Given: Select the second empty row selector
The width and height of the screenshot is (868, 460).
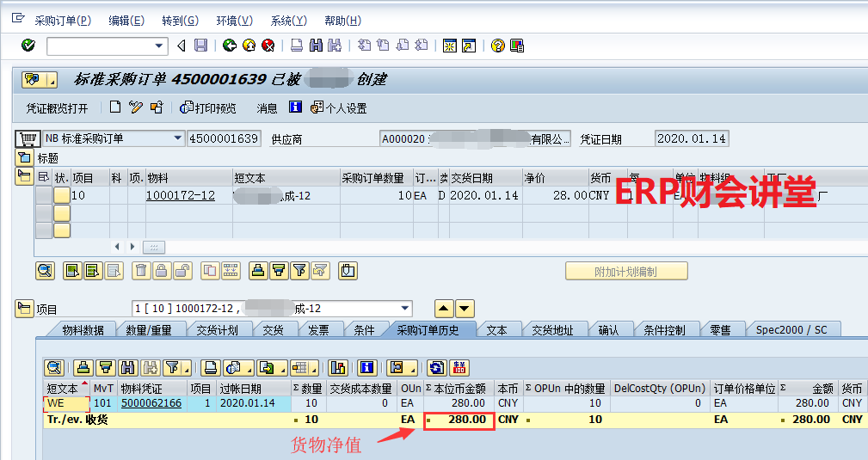Looking at the screenshot, I should click(x=43, y=230).
